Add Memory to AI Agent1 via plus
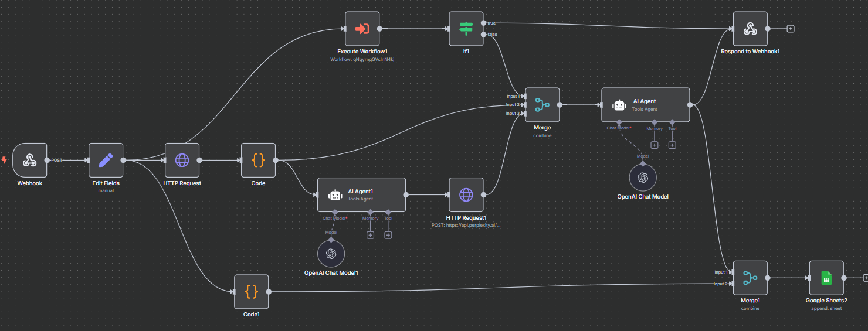 coord(370,235)
